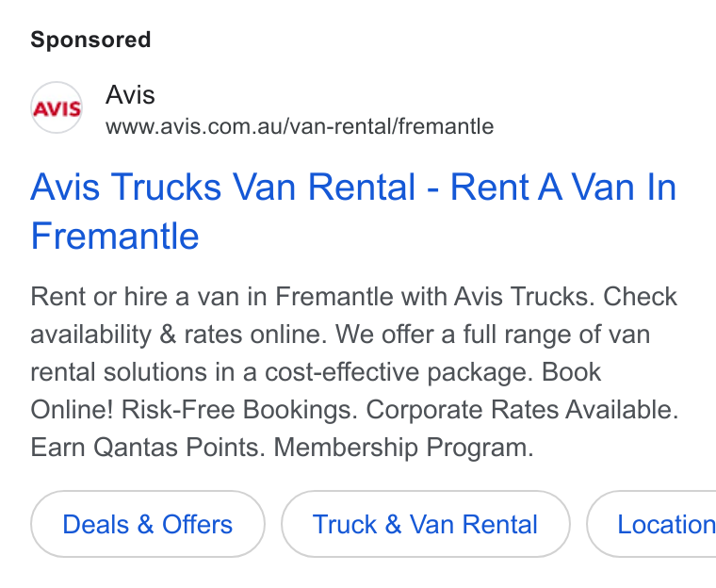Click the Avis site name above the URL

coord(130,95)
